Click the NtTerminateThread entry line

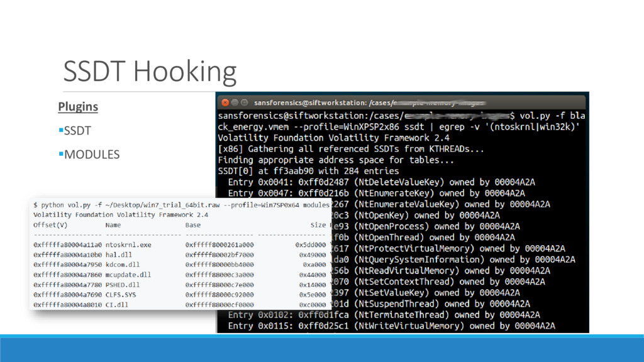(x=384, y=315)
